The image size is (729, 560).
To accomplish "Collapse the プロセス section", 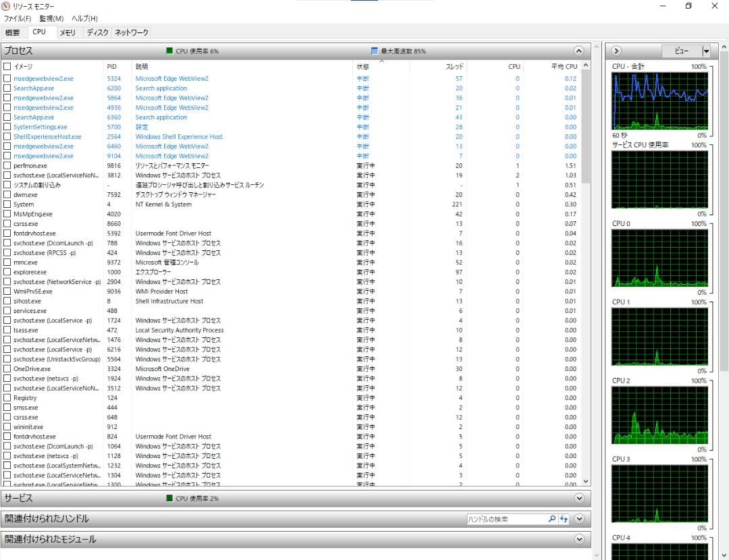I will coord(578,51).
